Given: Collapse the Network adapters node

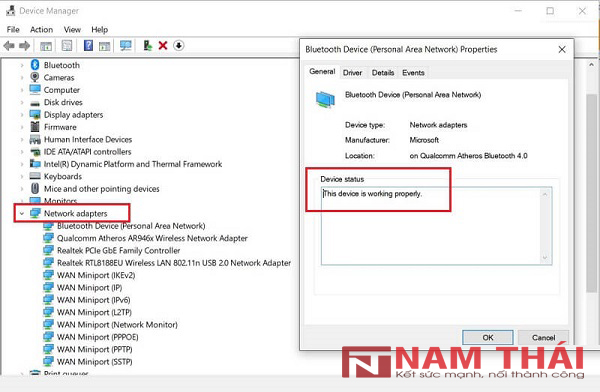Looking at the screenshot, I should (x=22, y=214).
